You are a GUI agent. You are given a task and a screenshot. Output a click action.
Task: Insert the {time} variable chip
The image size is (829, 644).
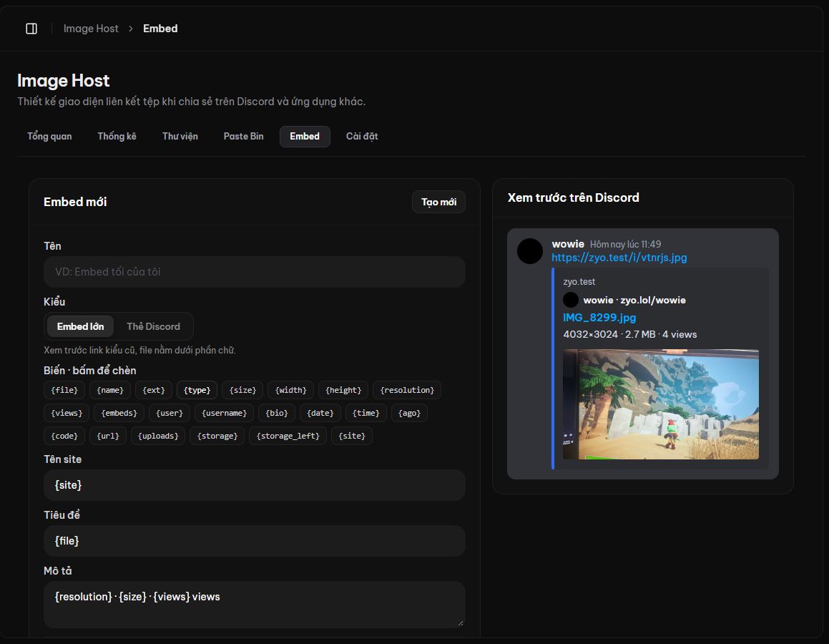(366, 413)
